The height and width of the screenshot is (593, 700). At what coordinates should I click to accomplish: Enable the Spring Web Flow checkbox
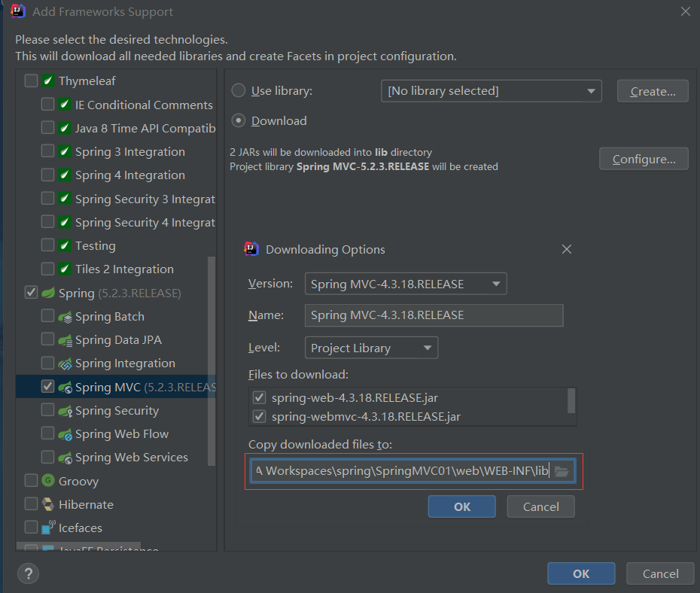[x=47, y=433]
